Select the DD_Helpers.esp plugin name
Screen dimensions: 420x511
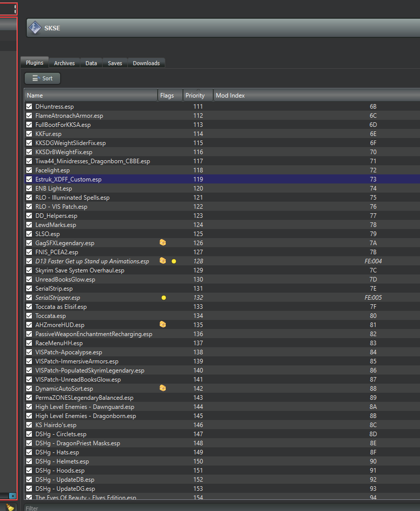point(57,216)
